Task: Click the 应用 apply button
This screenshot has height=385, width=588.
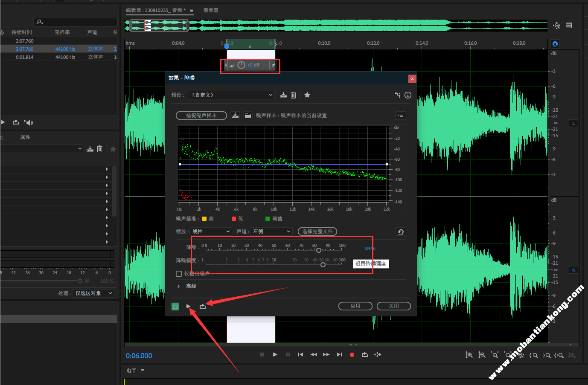Action: [355, 306]
